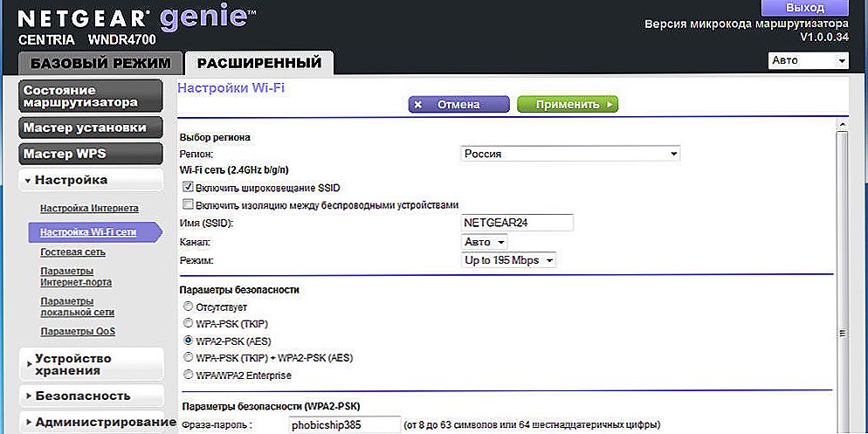Expand Безопасность menu group

pos(92,396)
